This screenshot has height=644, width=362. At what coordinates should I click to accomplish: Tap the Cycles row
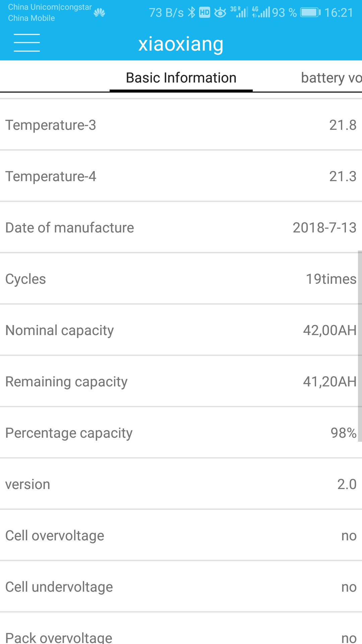[x=181, y=279]
